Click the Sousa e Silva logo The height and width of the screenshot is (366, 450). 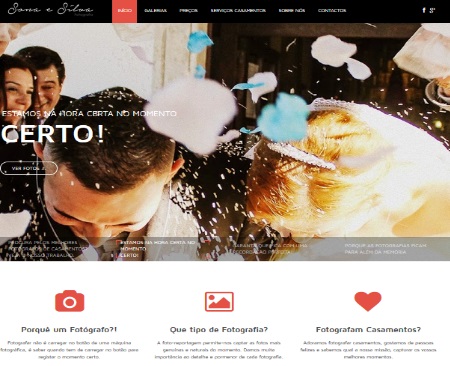51,10
